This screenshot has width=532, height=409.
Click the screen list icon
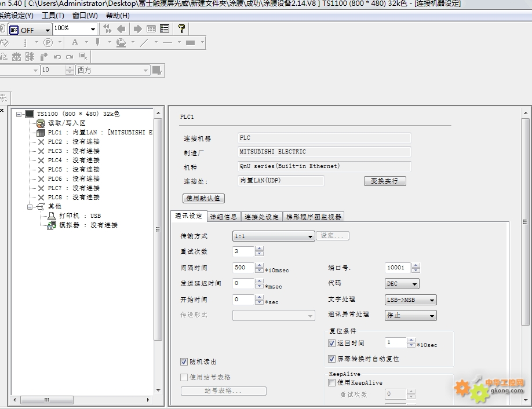pos(165,29)
